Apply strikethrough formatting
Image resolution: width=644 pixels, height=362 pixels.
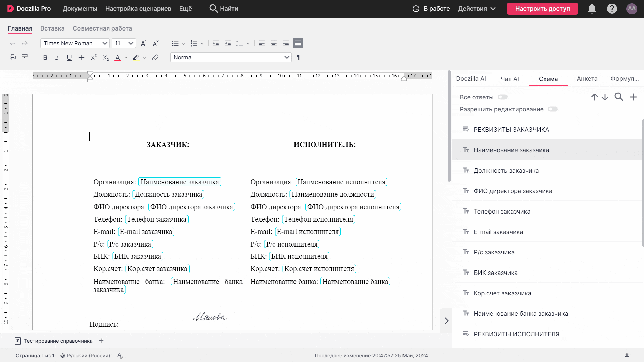(x=82, y=57)
